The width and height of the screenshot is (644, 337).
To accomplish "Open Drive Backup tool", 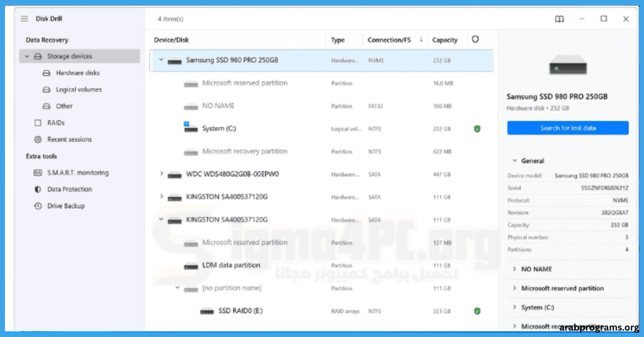I will (x=66, y=206).
